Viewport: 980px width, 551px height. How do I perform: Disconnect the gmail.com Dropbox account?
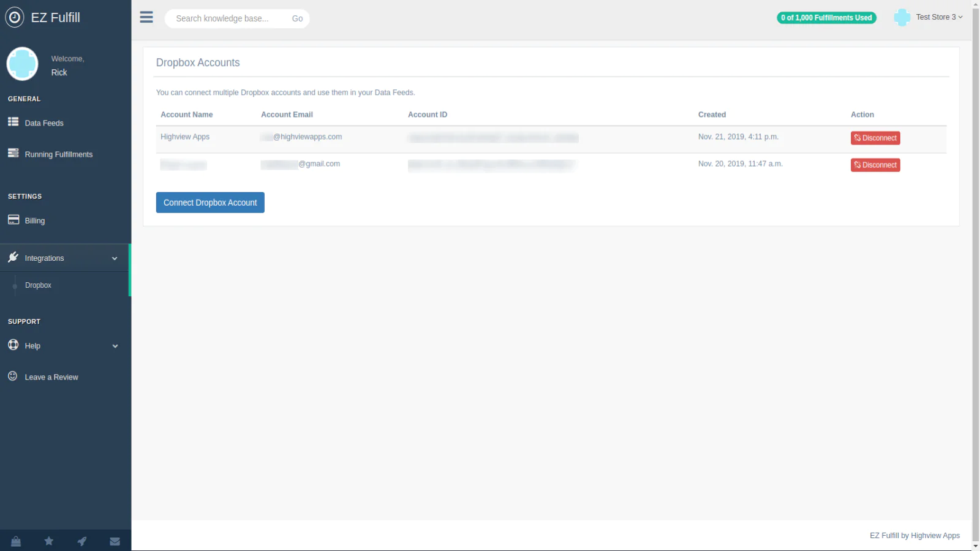pos(875,165)
